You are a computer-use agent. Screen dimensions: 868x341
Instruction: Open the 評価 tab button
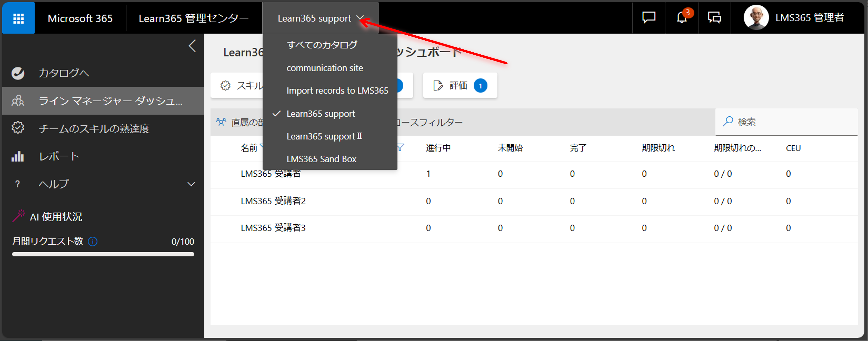click(x=460, y=86)
